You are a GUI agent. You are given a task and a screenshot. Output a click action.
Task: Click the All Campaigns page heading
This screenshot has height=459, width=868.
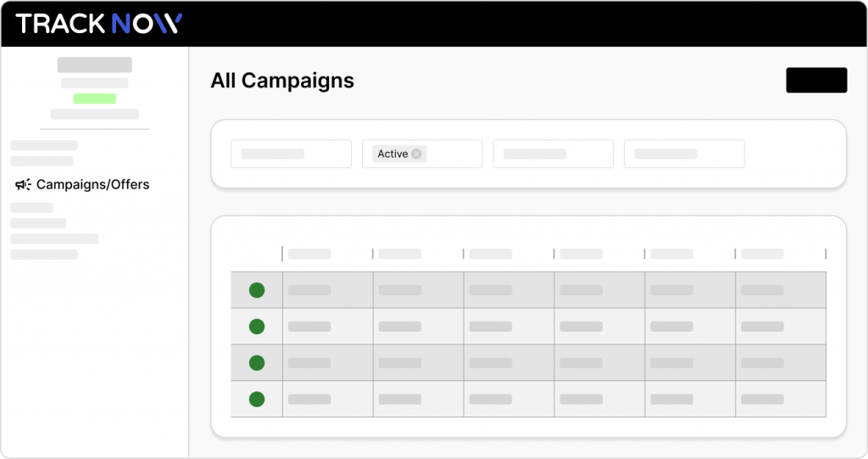[x=282, y=81]
